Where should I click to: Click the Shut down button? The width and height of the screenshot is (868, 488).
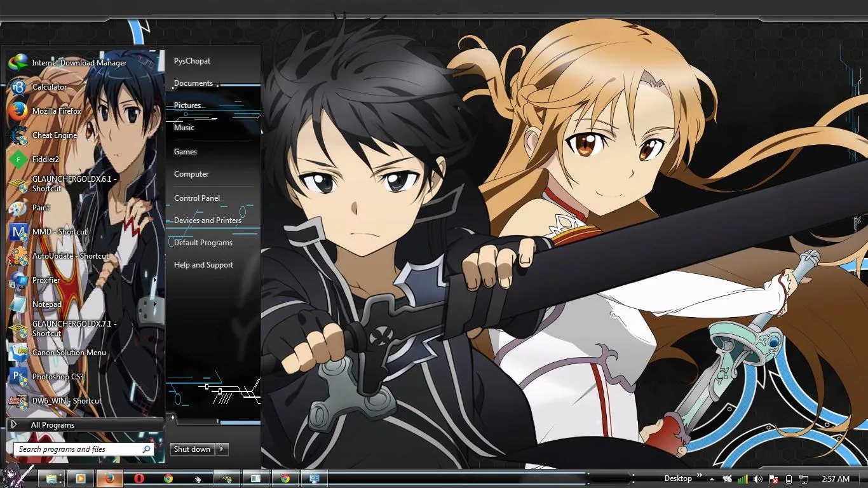[193, 449]
